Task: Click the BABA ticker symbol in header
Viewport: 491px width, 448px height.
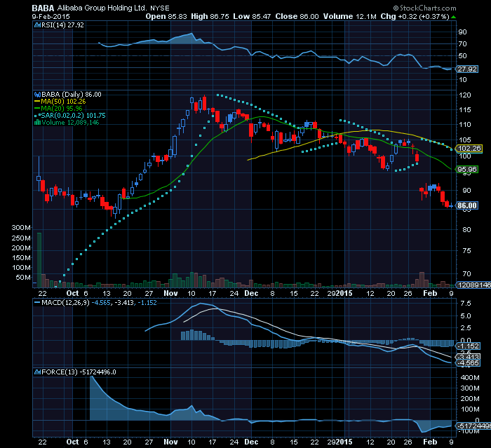Action: [43, 8]
